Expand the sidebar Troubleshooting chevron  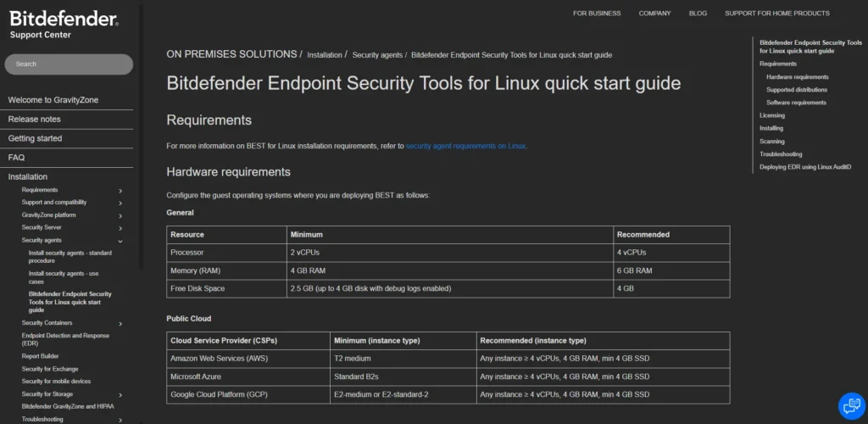pos(120,420)
